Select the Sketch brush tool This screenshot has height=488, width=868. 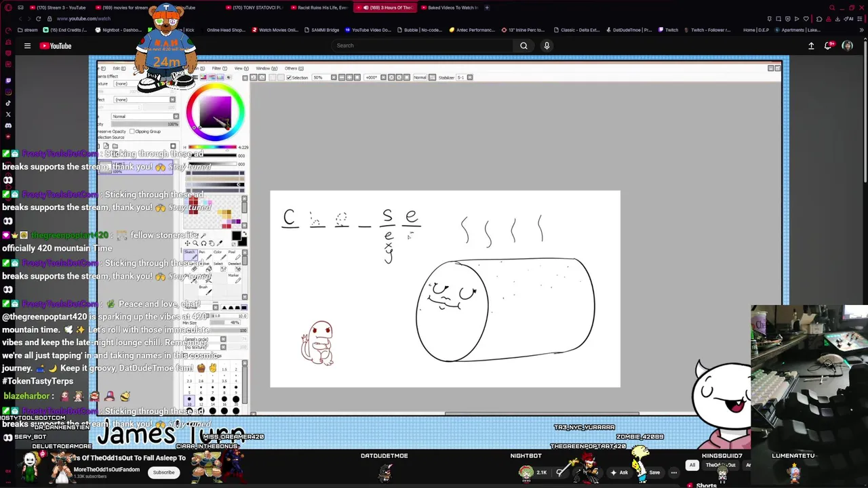191,256
